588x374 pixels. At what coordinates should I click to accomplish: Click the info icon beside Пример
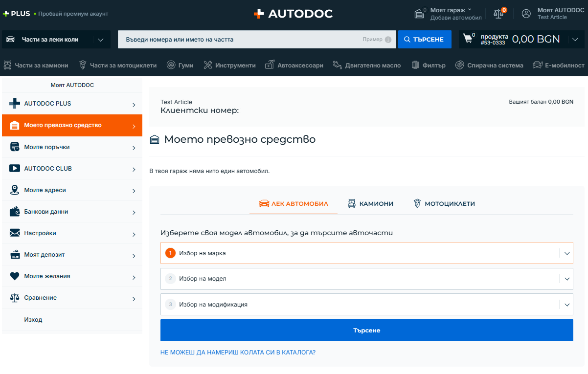click(388, 40)
